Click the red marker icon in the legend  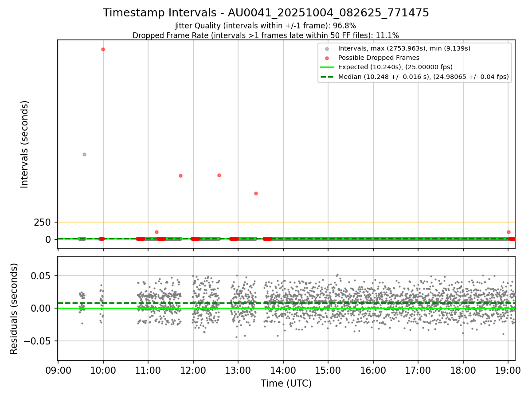[x=327, y=58]
